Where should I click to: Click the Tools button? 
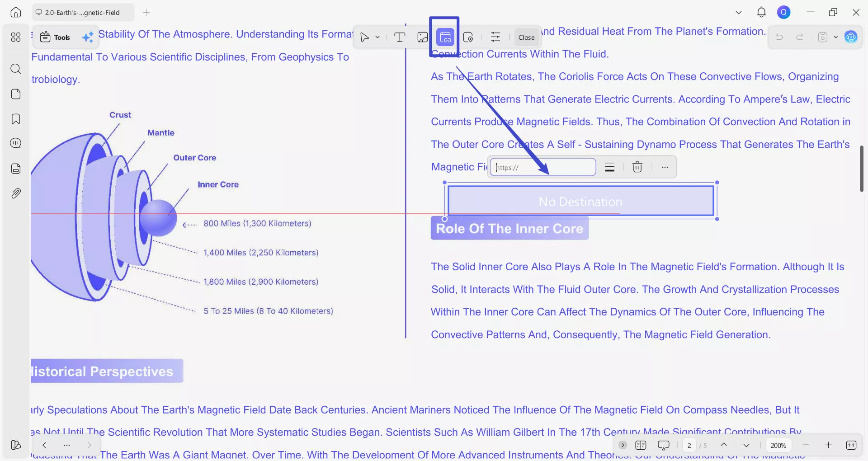[x=55, y=37]
